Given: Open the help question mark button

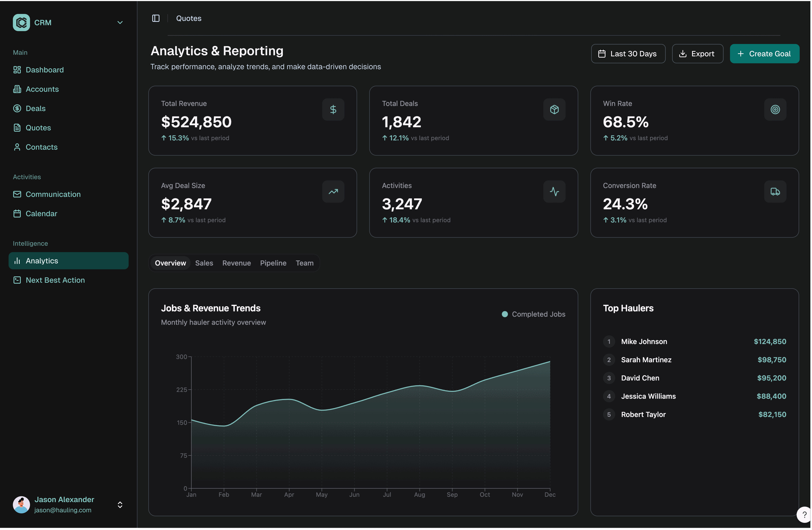Looking at the screenshot, I should (x=804, y=515).
